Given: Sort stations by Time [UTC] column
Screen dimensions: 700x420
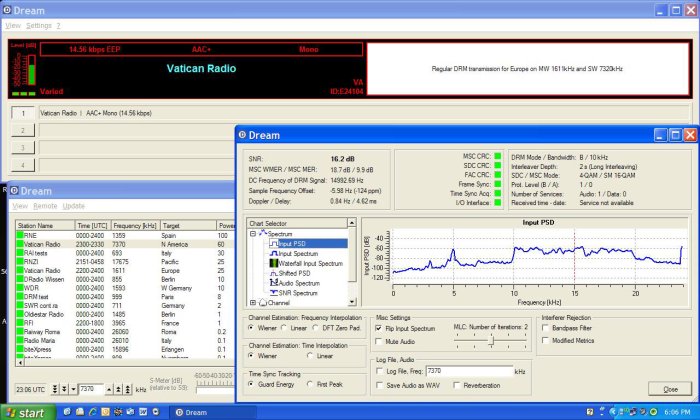Looking at the screenshot, I should point(92,225).
